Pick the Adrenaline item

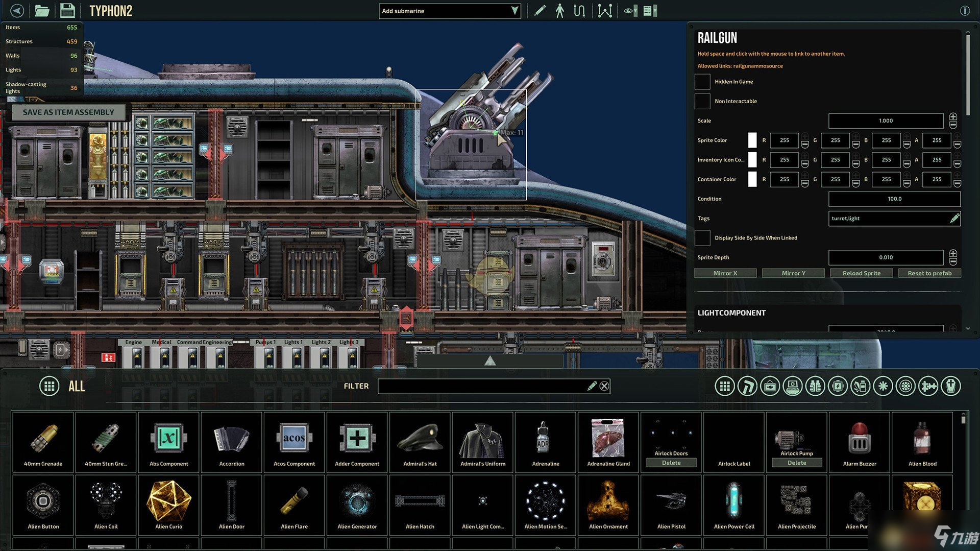pyautogui.click(x=546, y=442)
